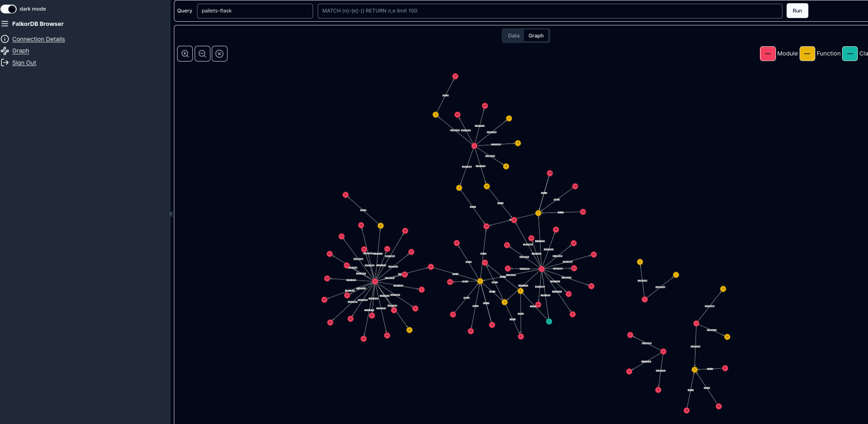Toggle the dark mode switch
The height and width of the screenshot is (424, 868).
tap(8, 9)
